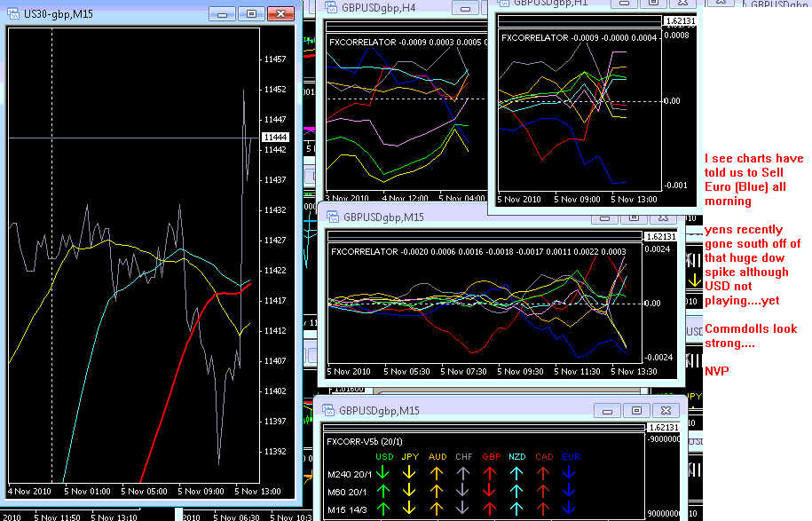Click the JPY column header
The height and width of the screenshot is (521, 812).
[x=410, y=457]
